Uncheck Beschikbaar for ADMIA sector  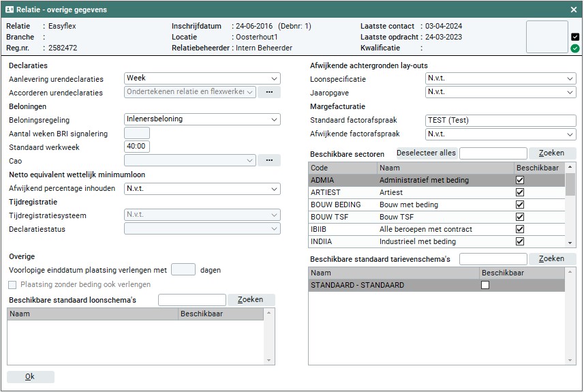(x=520, y=180)
